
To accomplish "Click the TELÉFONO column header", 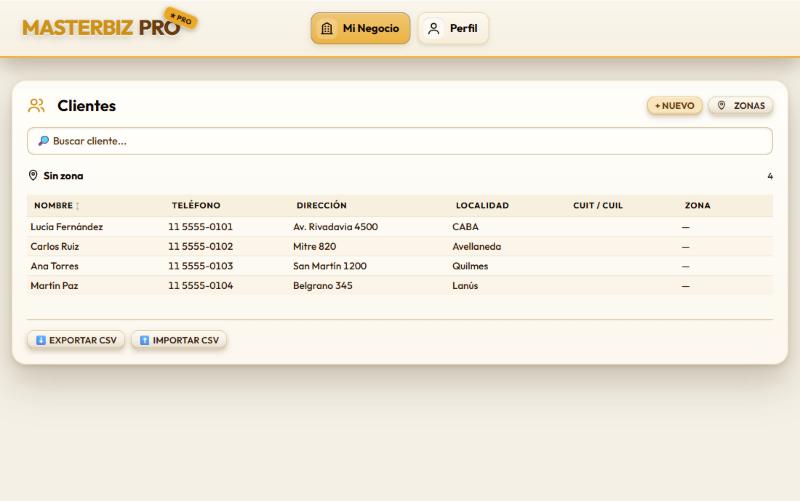I will [x=196, y=205].
